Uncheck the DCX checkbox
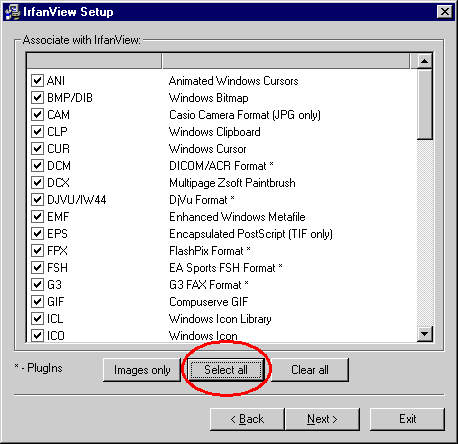458x444 pixels. point(37,183)
